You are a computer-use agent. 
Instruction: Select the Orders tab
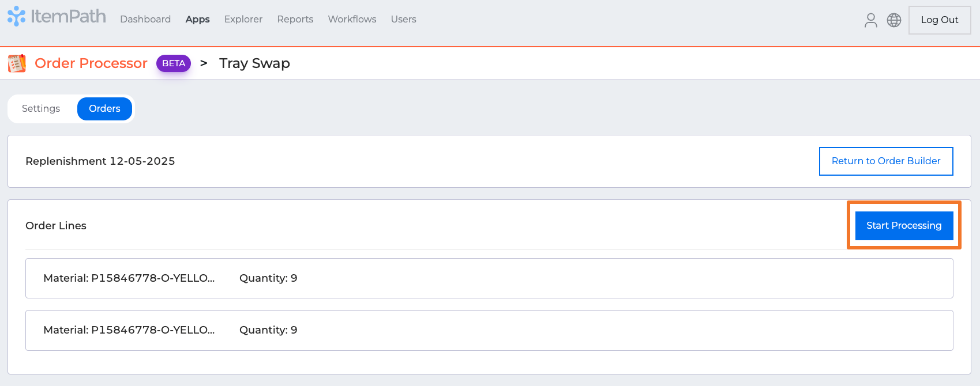[104, 108]
